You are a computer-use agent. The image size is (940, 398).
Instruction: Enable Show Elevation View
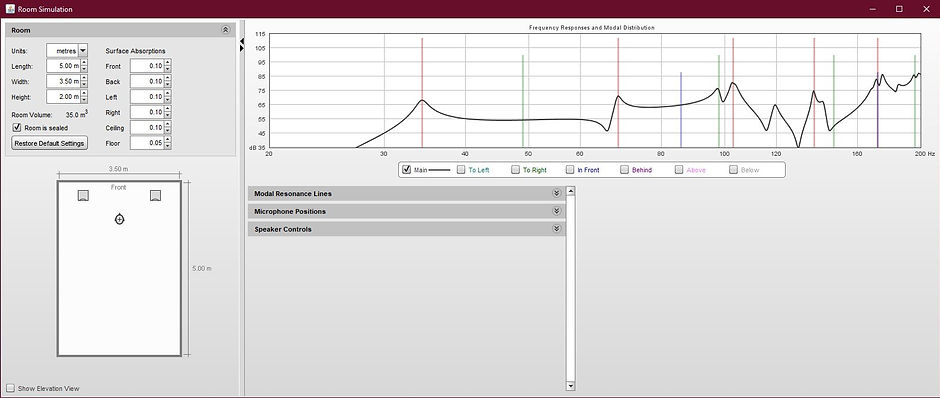click(x=10, y=388)
